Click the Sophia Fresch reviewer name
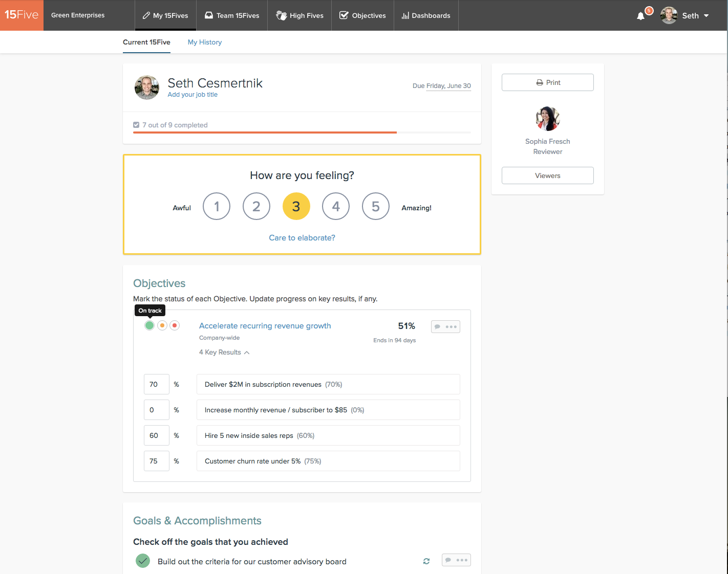Image resolution: width=728 pixels, height=574 pixels. coord(548,141)
